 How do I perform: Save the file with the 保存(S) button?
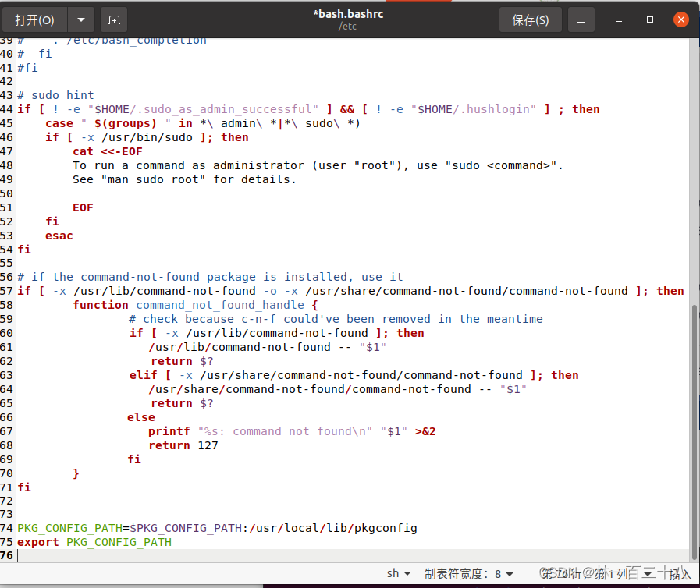click(x=531, y=19)
